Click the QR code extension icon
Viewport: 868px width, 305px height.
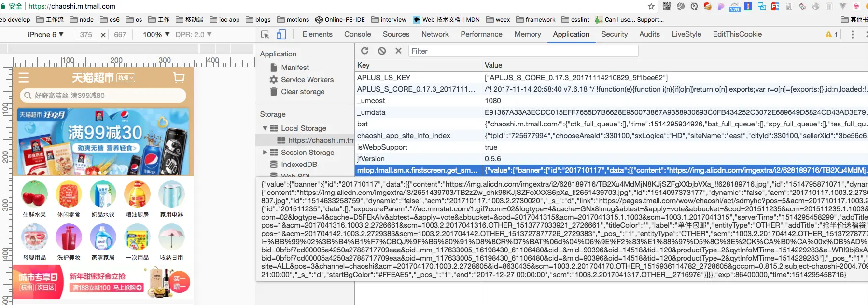pos(667,6)
